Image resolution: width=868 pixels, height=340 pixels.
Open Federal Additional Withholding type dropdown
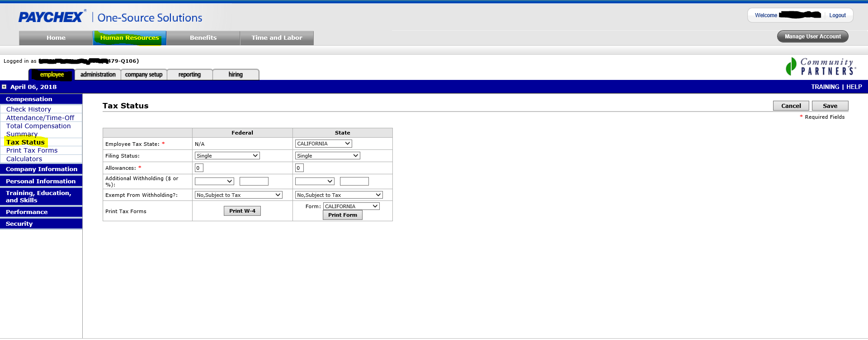[214, 182]
